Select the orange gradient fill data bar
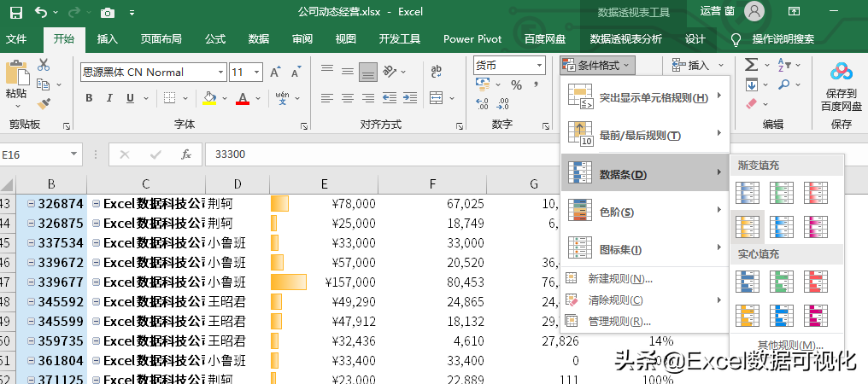This screenshot has height=384, width=868. [748, 226]
